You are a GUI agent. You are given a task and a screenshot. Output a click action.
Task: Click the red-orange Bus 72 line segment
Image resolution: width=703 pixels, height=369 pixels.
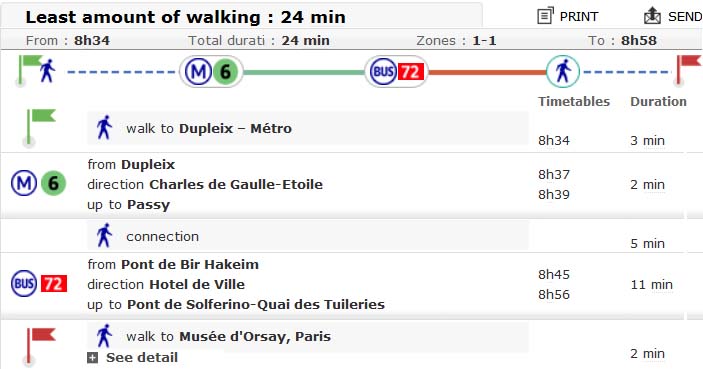coord(487,72)
